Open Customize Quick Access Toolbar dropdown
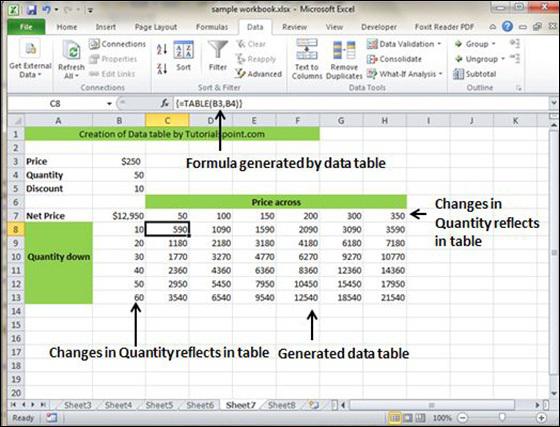Viewport: 560px width, 427px height. tap(90, 10)
